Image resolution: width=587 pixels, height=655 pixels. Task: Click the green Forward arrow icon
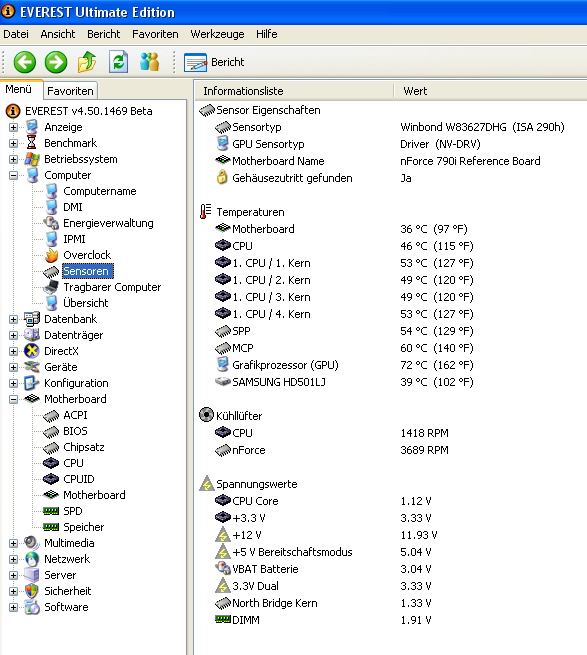[x=56, y=62]
